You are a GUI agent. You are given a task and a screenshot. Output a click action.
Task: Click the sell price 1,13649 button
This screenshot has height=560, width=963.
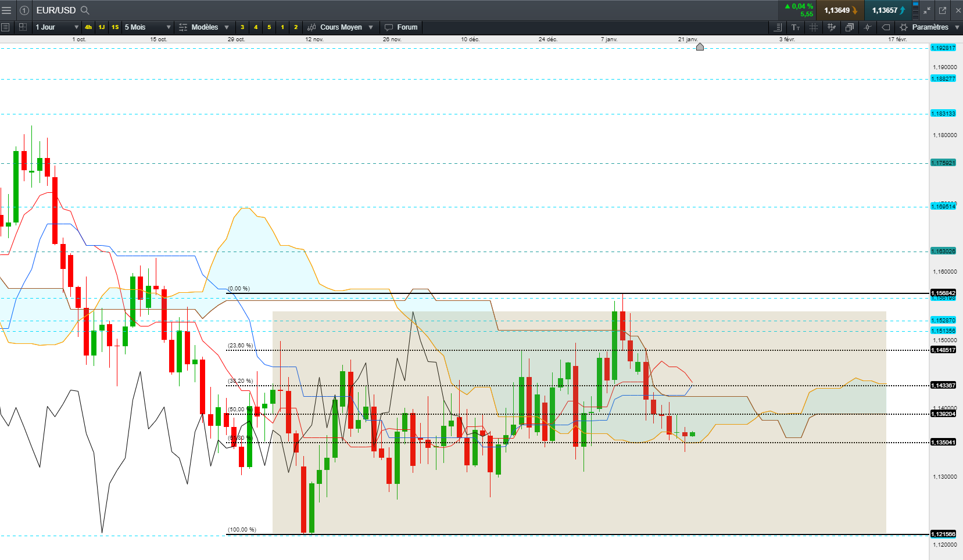(840, 10)
